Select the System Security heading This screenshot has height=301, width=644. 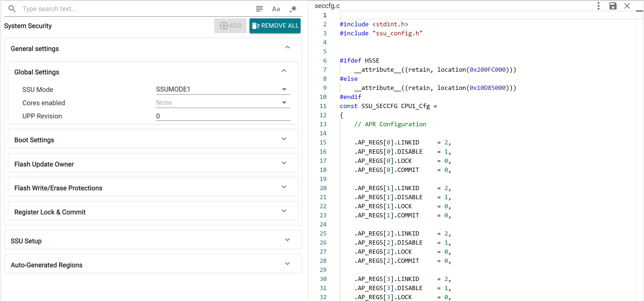[28, 26]
